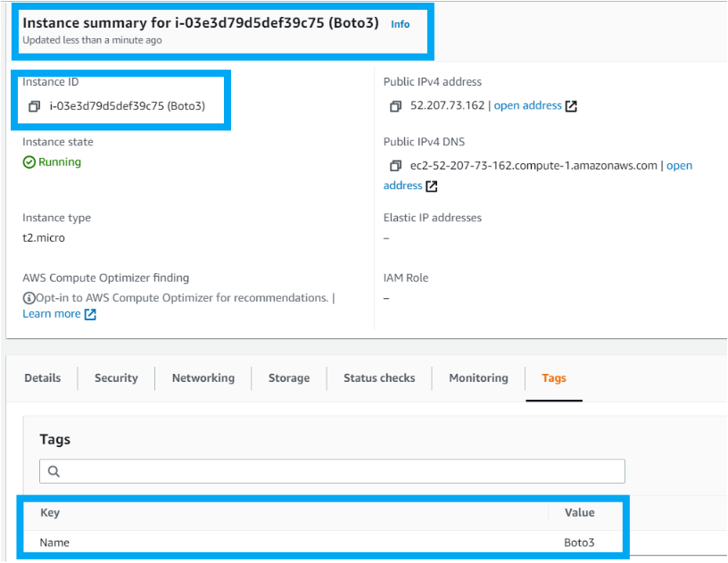This screenshot has width=728, height=563.
Task: Click the Public IPv4 address label
Action: [x=432, y=82]
